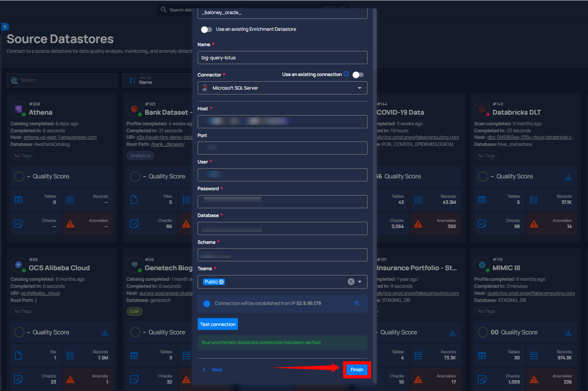The width and height of the screenshot is (588, 391).
Task: Click the GCS Alibaba Cloud File icon
Action: tap(18, 355)
